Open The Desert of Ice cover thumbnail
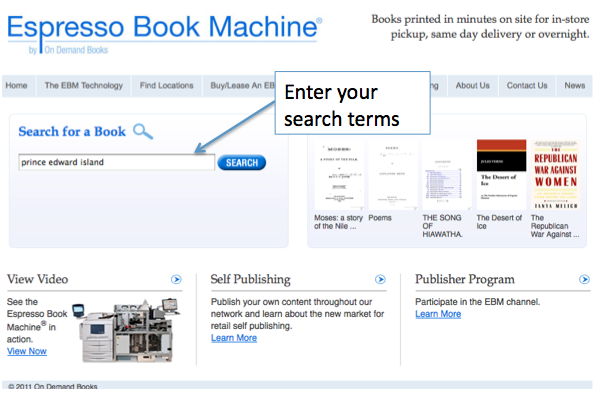Image resolution: width=602 pixels, height=396 pixels. pos(501,175)
